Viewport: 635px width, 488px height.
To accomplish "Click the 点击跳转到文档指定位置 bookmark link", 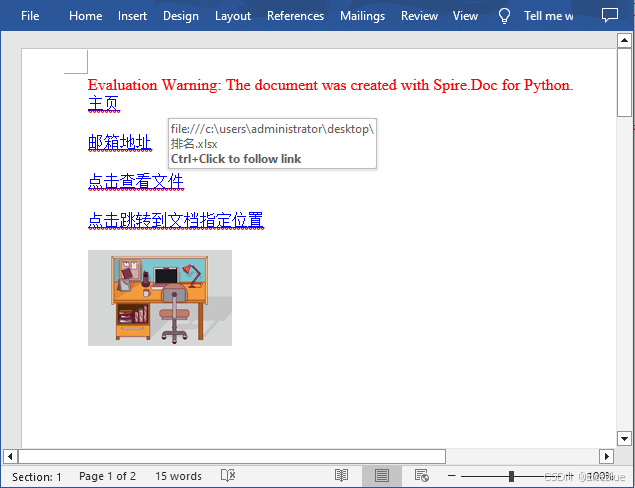I will pyautogui.click(x=176, y=220).
